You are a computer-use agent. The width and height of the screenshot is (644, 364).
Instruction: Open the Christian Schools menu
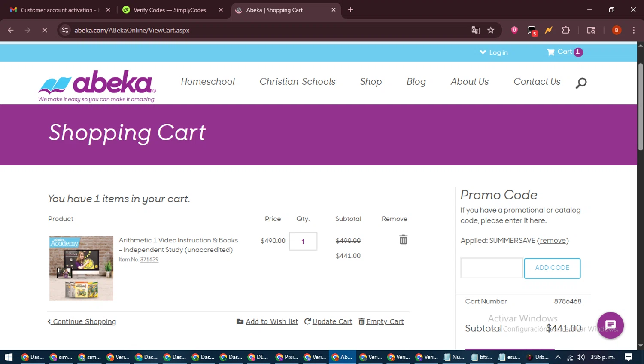[298, 82]
